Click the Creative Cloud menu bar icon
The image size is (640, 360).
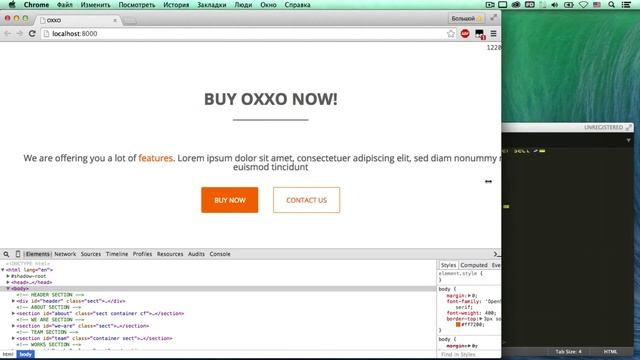tap(516, 5)
